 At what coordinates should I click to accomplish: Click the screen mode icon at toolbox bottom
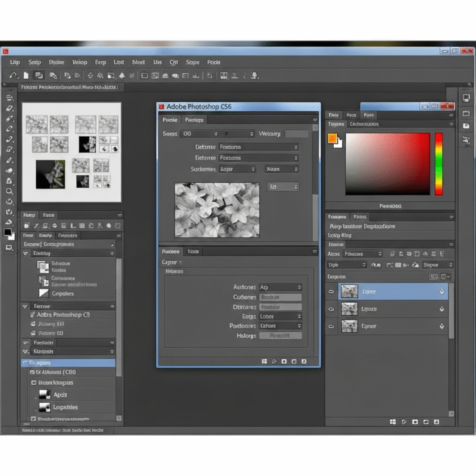9,248
